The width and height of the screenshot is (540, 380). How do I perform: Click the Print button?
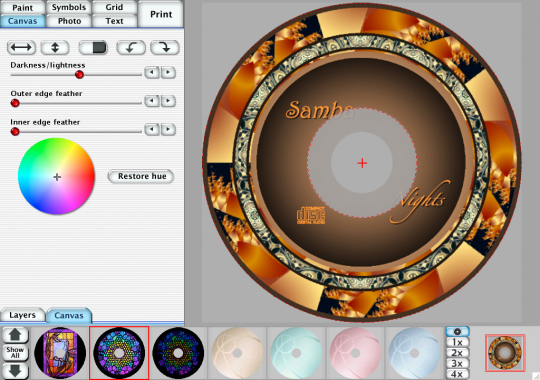click(x=161, y=14)
